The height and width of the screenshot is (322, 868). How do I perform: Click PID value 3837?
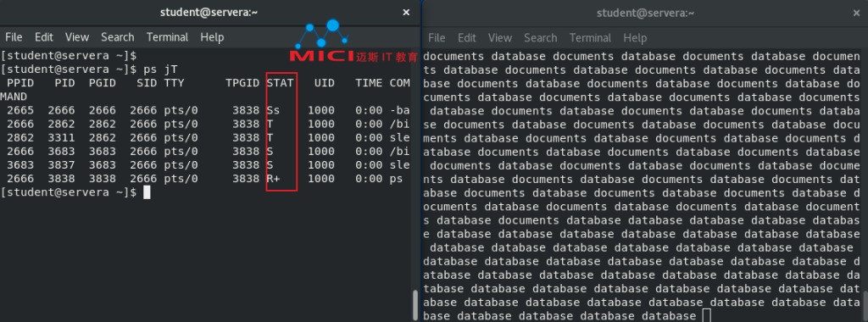click(61, 165)
